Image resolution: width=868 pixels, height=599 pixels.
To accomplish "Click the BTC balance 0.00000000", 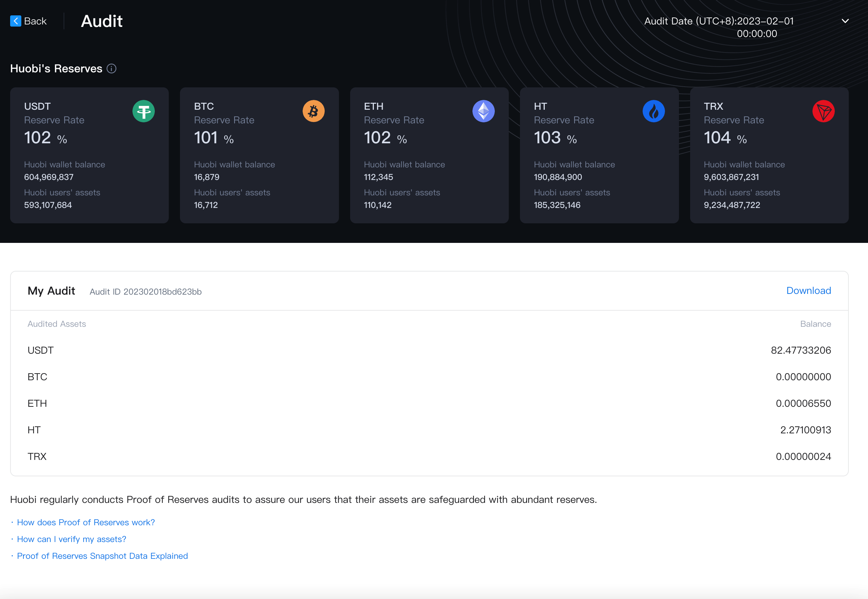I will pyautogui.click(x=803, y=377).
